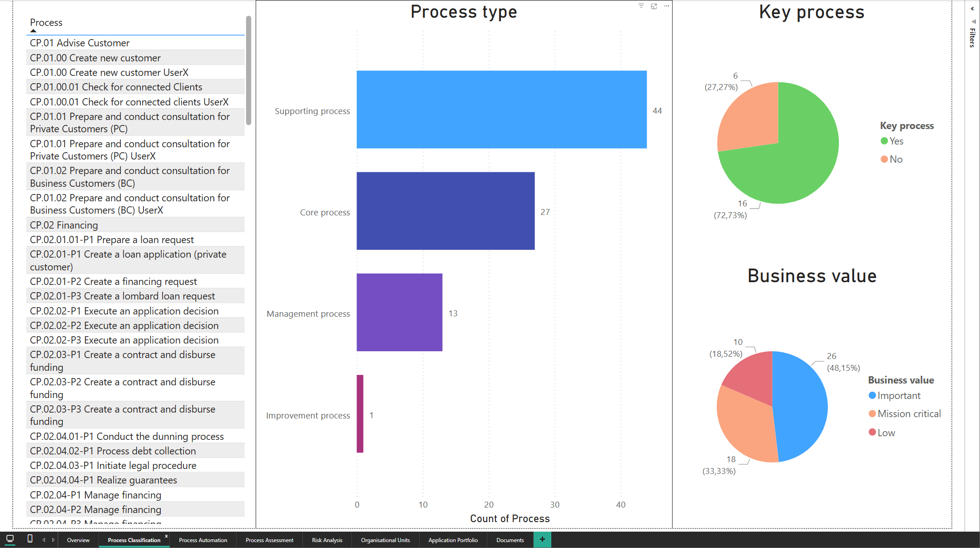
Task: Select 'CP.02.02-P2 Execute an application decision' row
Action: tap(135, 325)
